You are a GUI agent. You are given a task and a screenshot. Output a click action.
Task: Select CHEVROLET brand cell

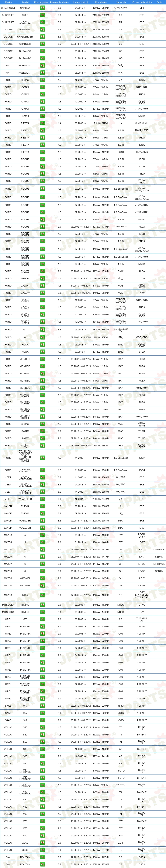(x=8, y=8)
